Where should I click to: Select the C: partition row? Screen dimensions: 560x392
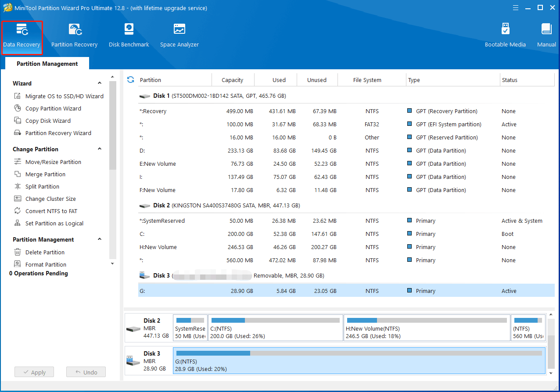tap(346, 234)
